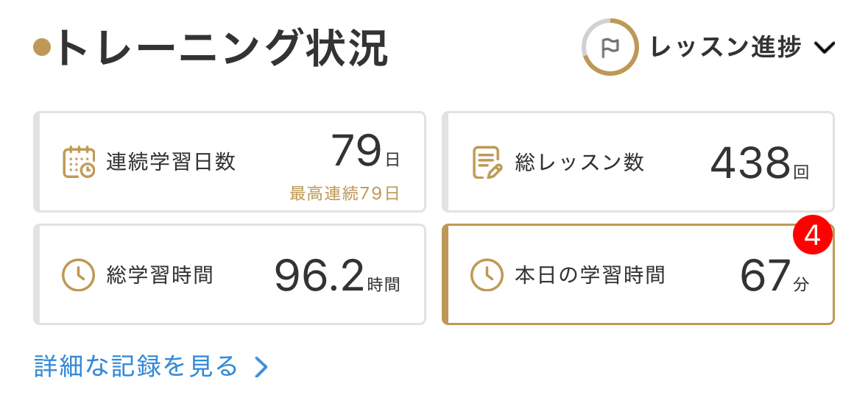Expand the レッスン進捗 dropdown chevron

tap(825, 48)
